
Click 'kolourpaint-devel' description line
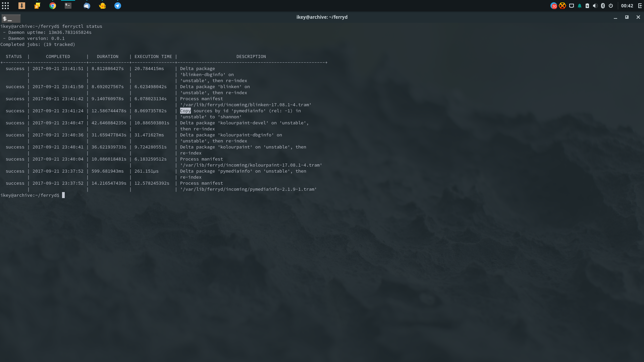click(245, 123)
